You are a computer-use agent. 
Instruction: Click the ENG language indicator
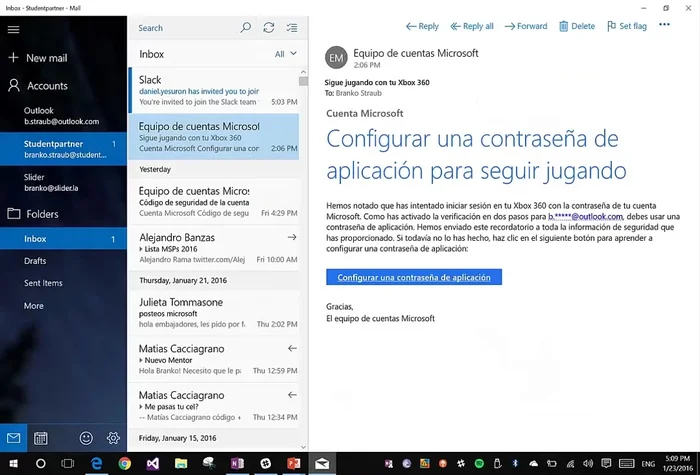648,464
